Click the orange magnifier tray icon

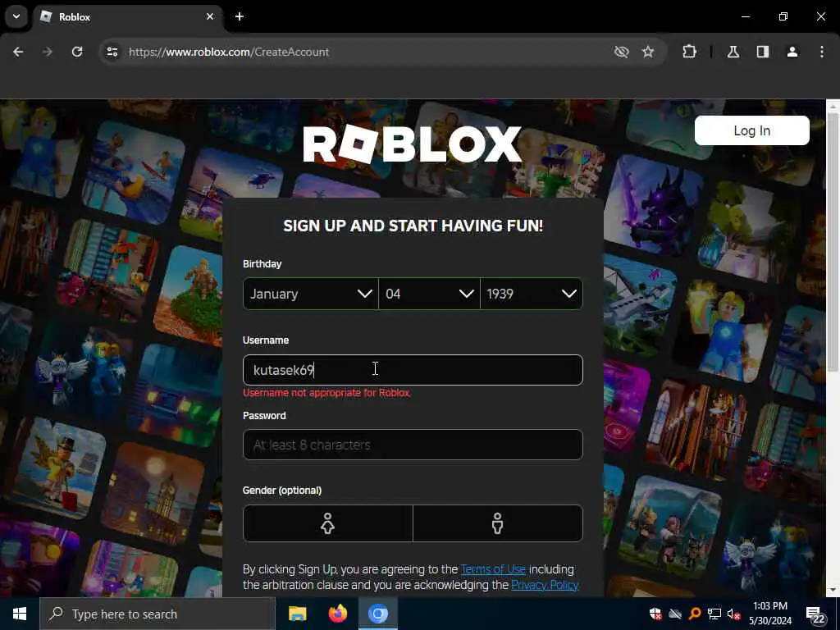(x=694, y=614)
